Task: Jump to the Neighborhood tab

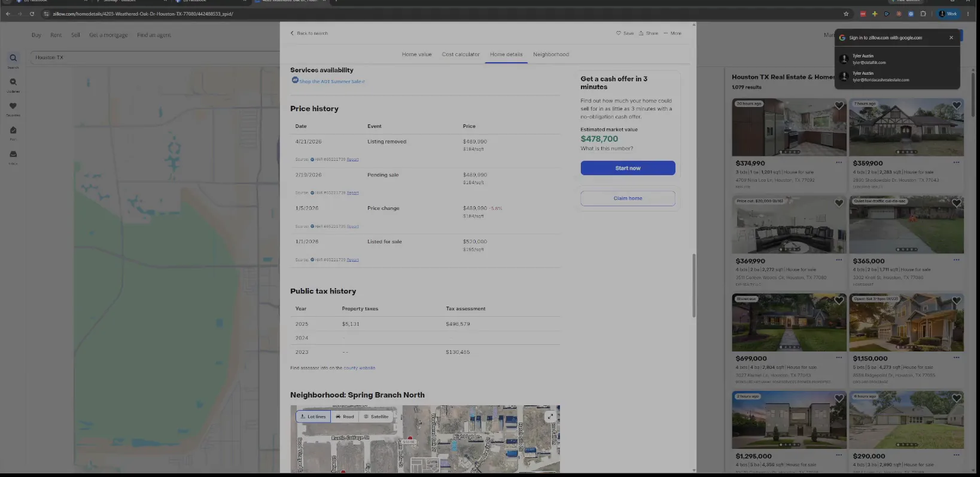Action: pyautogui.click(x=551, y=54)
